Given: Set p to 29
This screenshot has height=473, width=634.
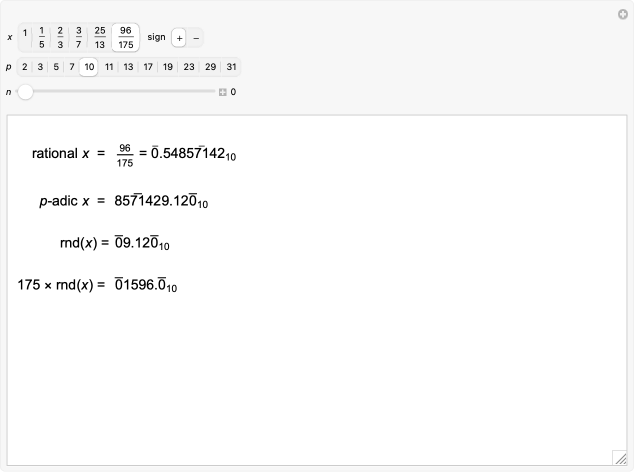Looking at the screenshot, I should click(210, 67).
